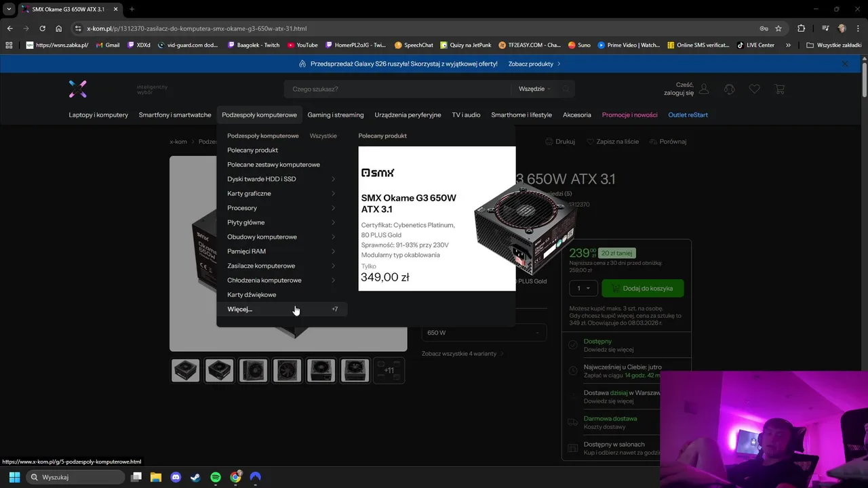Select 'Karty dźwiękowe' menu entry
This screenshot has height=488, width=868.
pos(252,295)
